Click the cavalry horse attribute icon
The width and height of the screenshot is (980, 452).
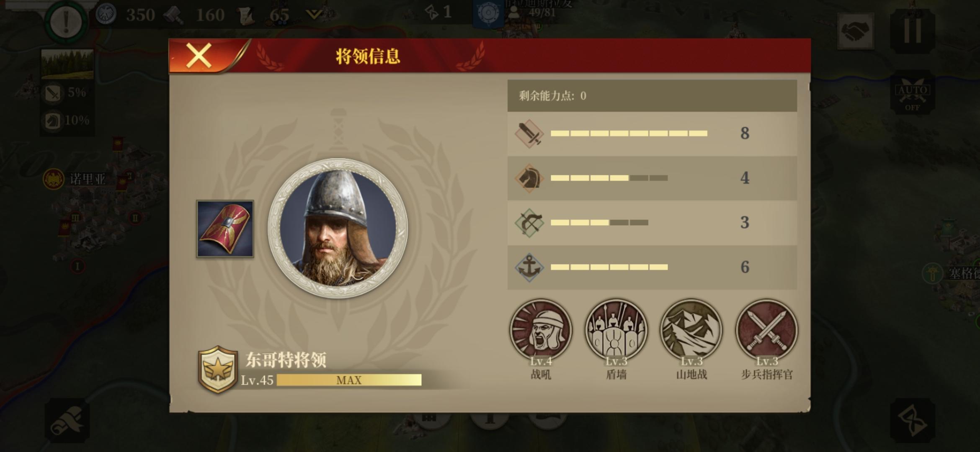[x=529, y=178]
